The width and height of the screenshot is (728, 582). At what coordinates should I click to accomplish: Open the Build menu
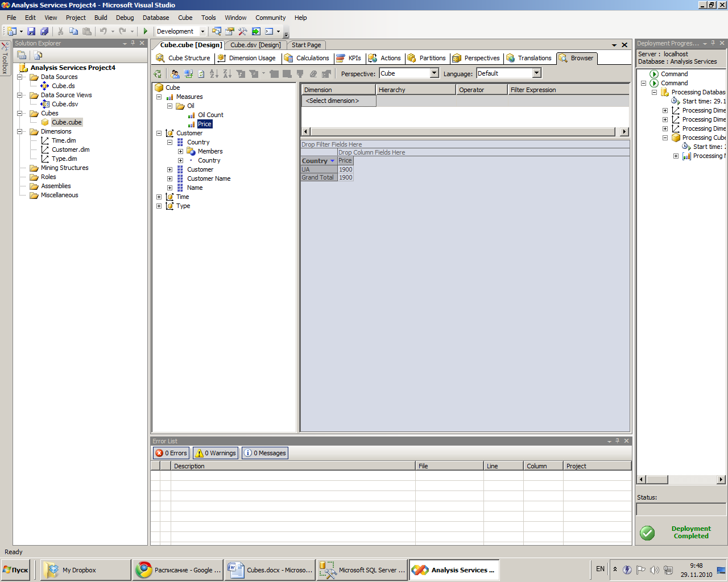101,18
